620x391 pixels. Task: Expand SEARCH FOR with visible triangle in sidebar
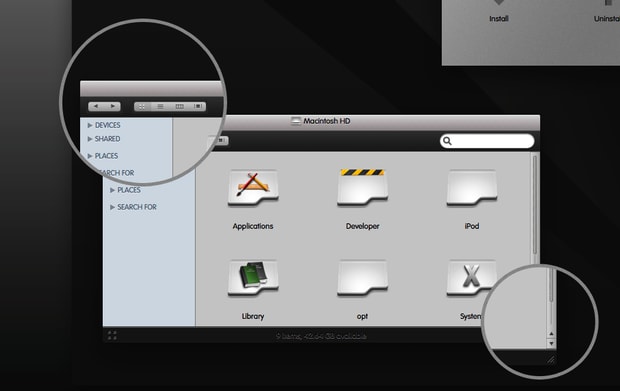click(x=112, y=207)
